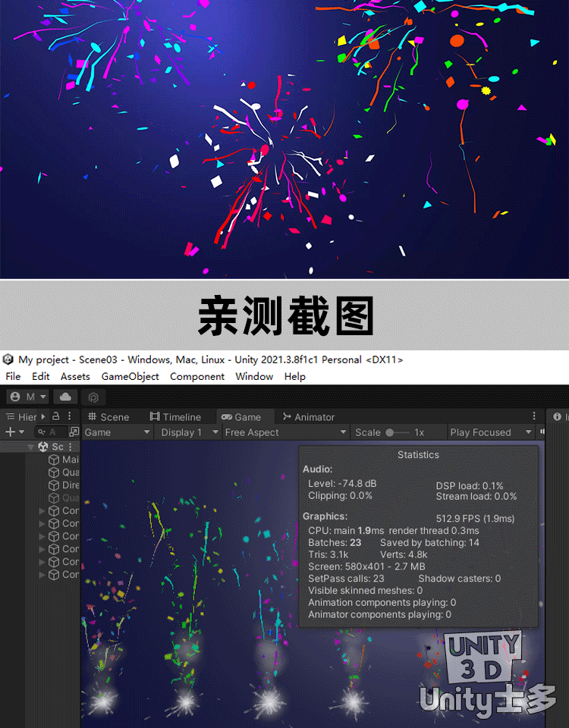Open the Game view mode dropdown
This screenshot has height=728, width=569.
pyautogui.click(x=118, y=432)
